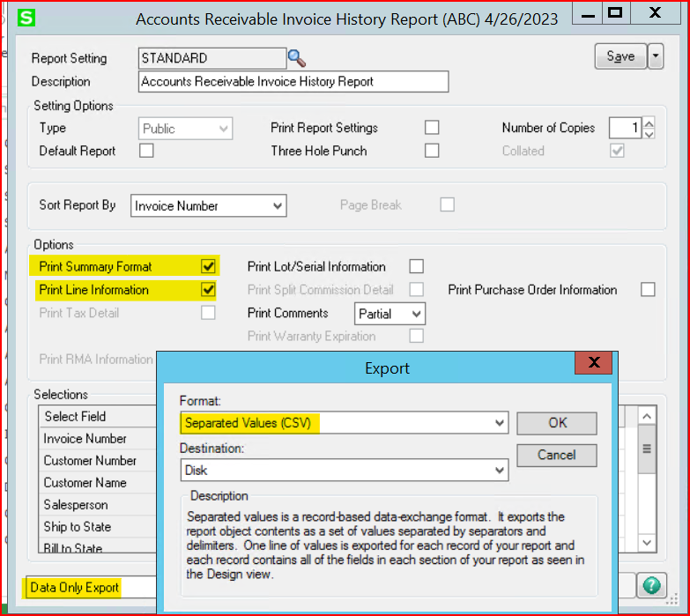Enable Print Lot/Serial Information checkbox
This screenshot has width=690, height=616.
click(x=417, y=266)
